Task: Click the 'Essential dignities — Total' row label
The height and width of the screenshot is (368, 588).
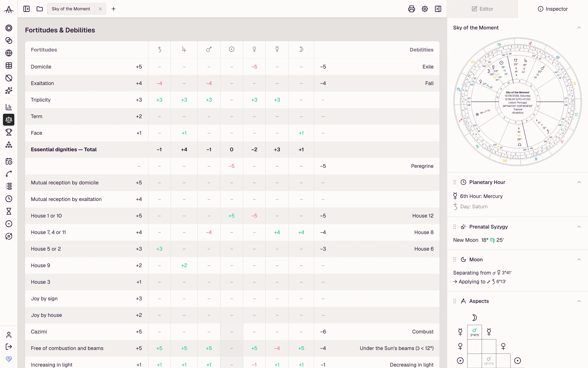Action: (x=64, y=150)
